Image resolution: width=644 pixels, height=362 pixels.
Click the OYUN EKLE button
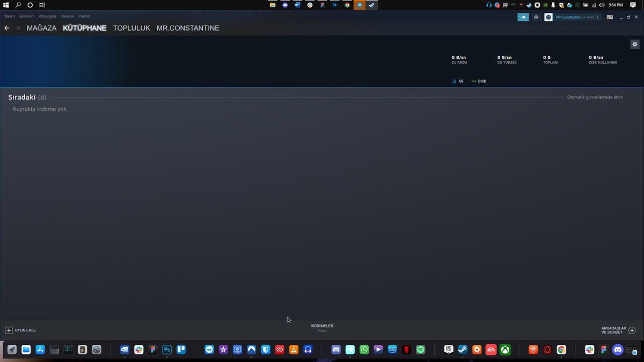[21, 330]
